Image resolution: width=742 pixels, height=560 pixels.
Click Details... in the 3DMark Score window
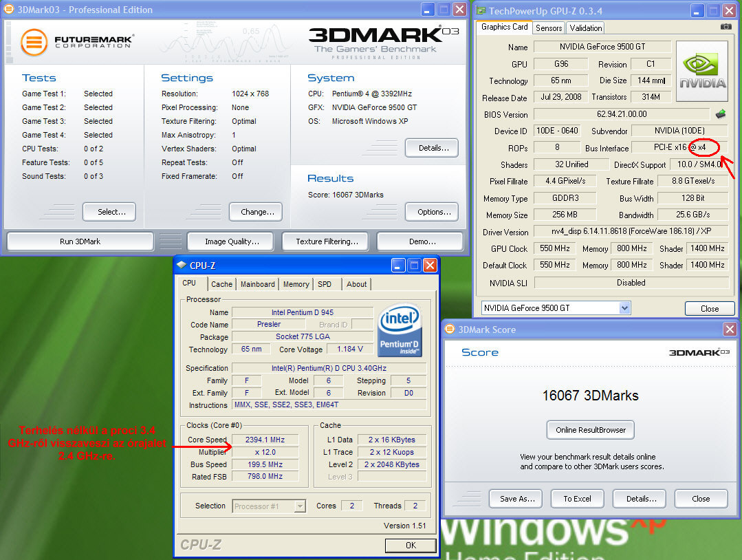coord(640,499)
